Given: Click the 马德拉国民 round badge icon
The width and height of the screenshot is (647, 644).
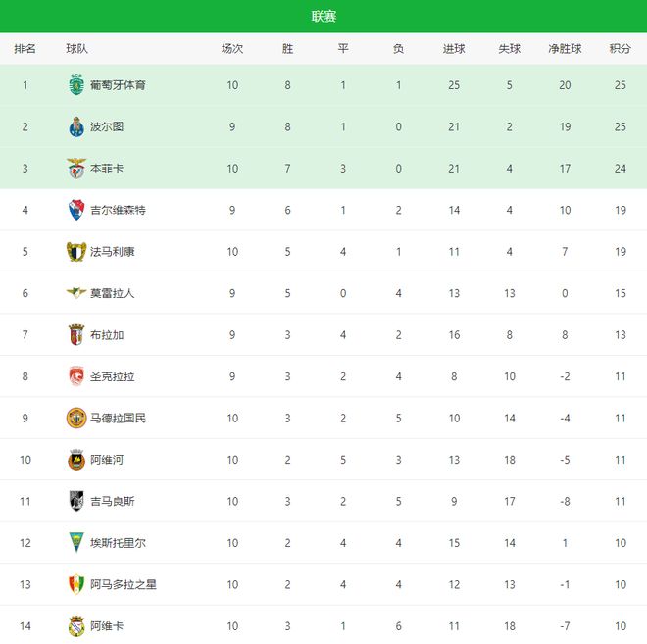Looking at the screenshot, I should point(76,419).
